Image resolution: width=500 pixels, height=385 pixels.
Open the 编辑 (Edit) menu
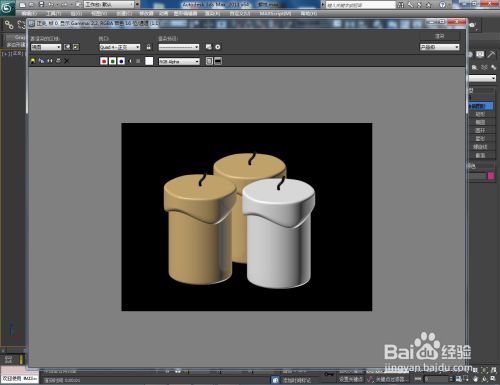29,13
